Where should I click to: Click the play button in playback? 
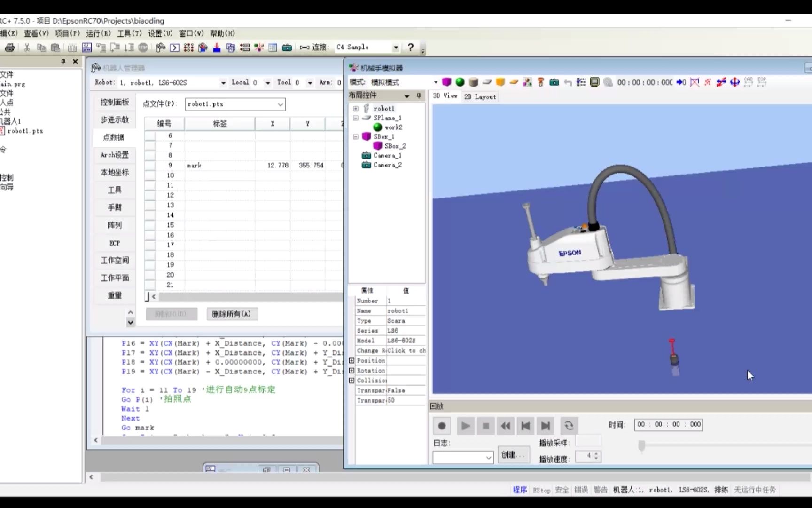465,426
